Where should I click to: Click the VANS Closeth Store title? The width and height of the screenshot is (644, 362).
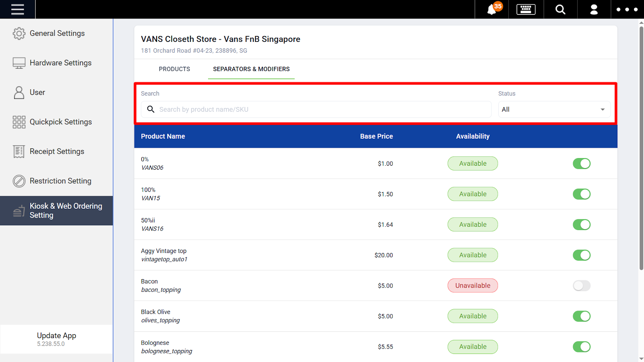tap(221, 39)
